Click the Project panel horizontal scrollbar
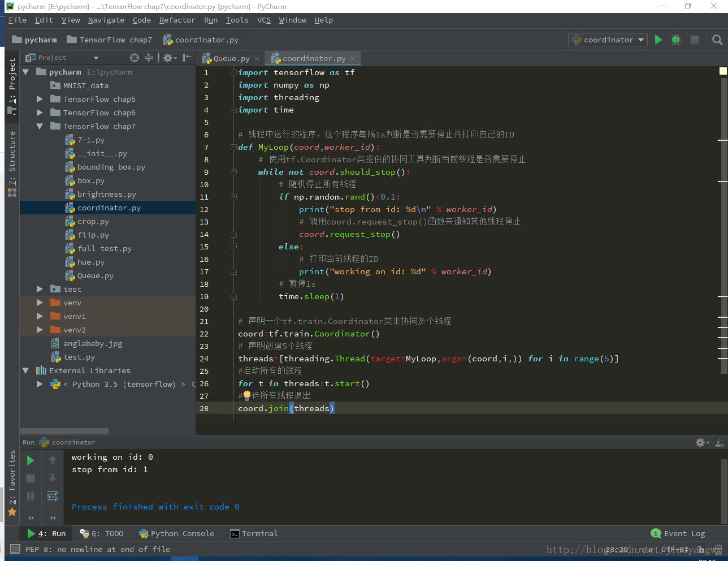The width and height of the screenshot is (728, 561). tap(64, 431)
